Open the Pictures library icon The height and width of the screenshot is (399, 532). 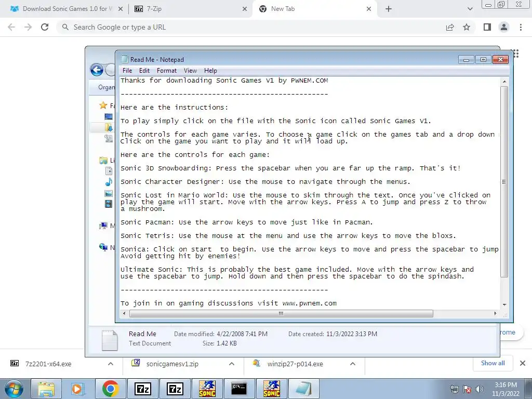[109, 193]
